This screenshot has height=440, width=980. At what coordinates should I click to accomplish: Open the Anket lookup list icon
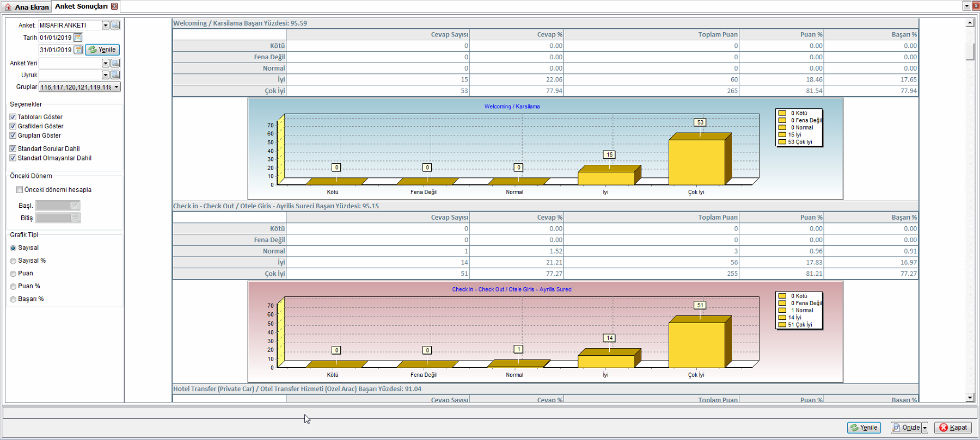[115, 25]
